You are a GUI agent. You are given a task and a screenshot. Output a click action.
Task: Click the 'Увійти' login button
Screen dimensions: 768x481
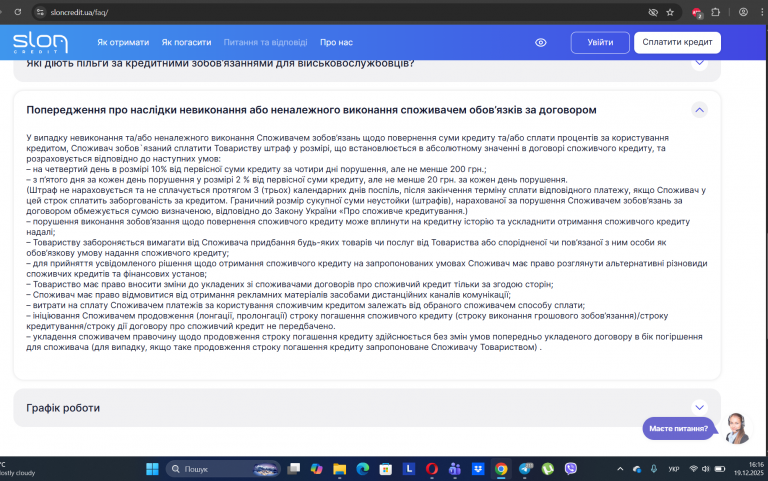[x=600, y=43]
